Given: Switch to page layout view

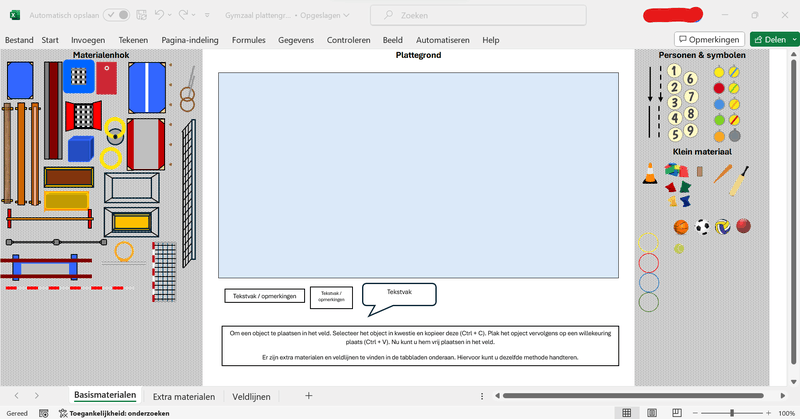Looking at the screenshot, I should click(x=652, y=413).
